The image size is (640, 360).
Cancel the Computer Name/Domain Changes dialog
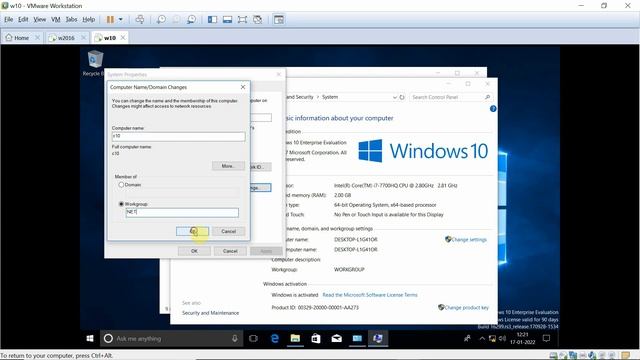coord(229,231)
